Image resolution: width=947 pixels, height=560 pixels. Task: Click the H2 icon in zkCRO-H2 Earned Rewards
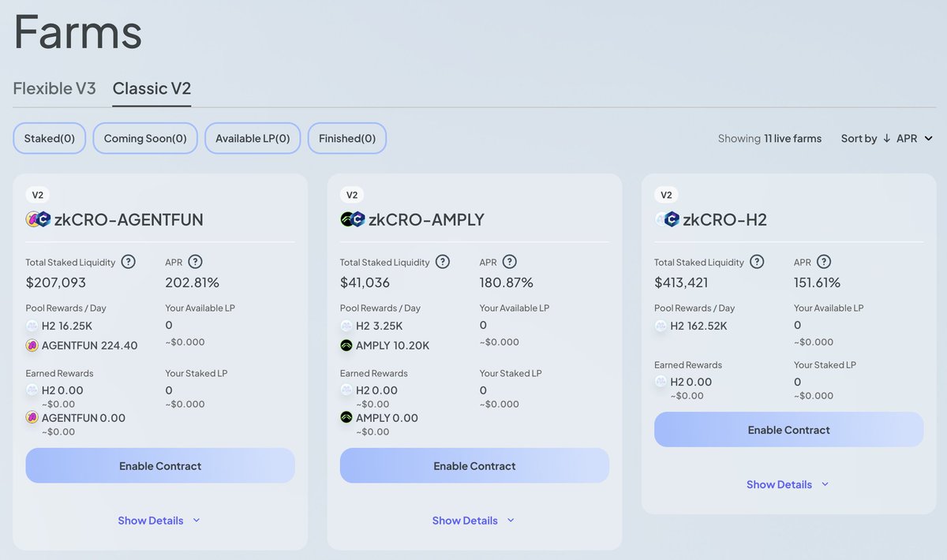tap(660, 382)
